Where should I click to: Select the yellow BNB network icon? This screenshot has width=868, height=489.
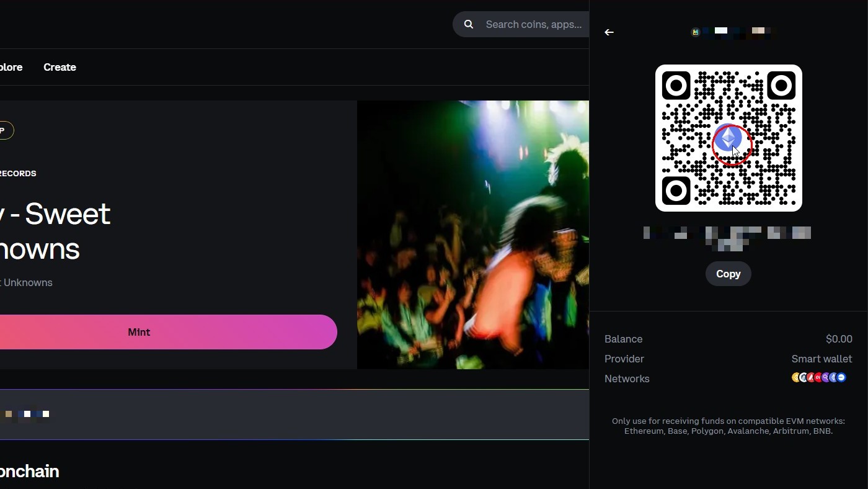796,377
